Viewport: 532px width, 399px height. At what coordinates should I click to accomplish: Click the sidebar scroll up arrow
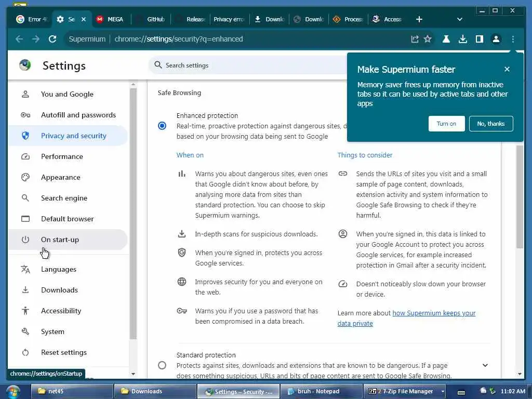point(133,84)
